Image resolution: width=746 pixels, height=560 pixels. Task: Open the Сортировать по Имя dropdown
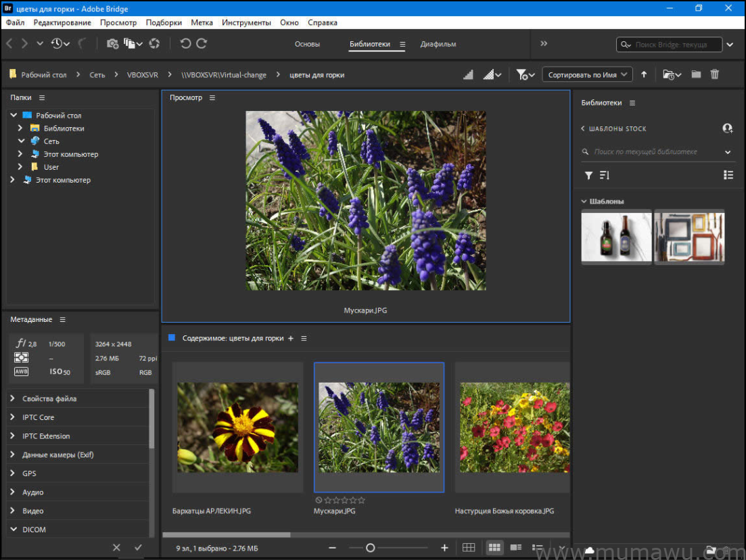587,74
